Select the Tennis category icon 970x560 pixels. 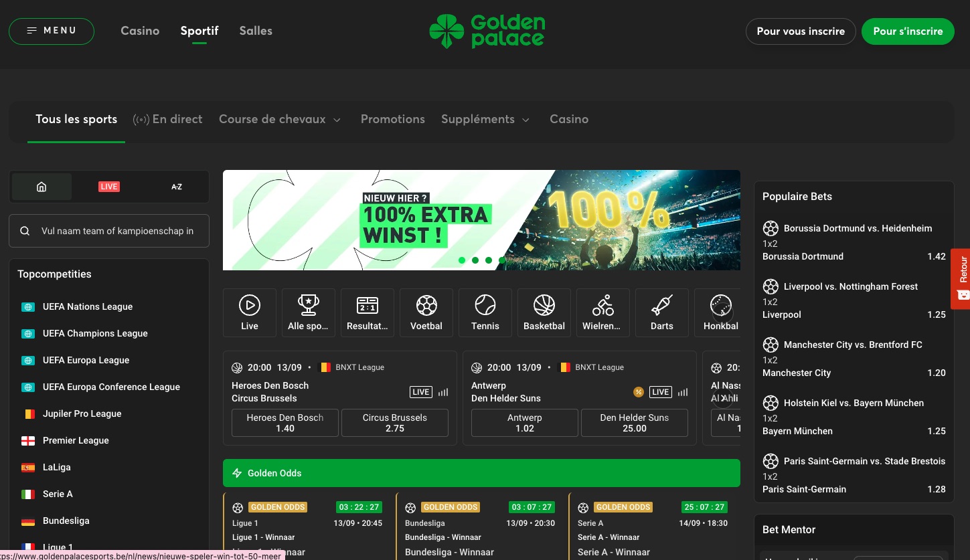(485, 312)
